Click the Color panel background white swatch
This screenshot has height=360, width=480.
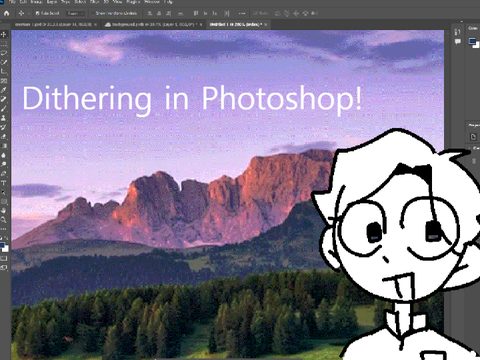click(477, 46)
